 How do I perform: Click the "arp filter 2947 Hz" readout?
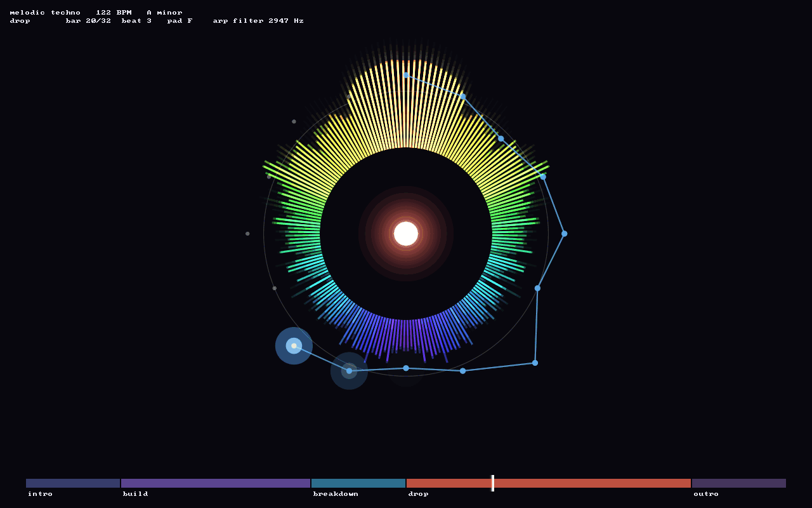(x=258, y=21)
